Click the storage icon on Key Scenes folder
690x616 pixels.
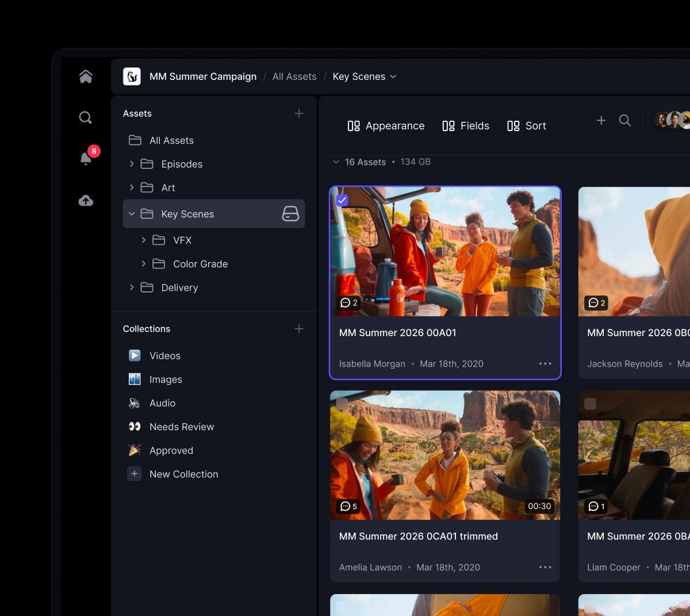pyautogui.click(x=292, y=213)
